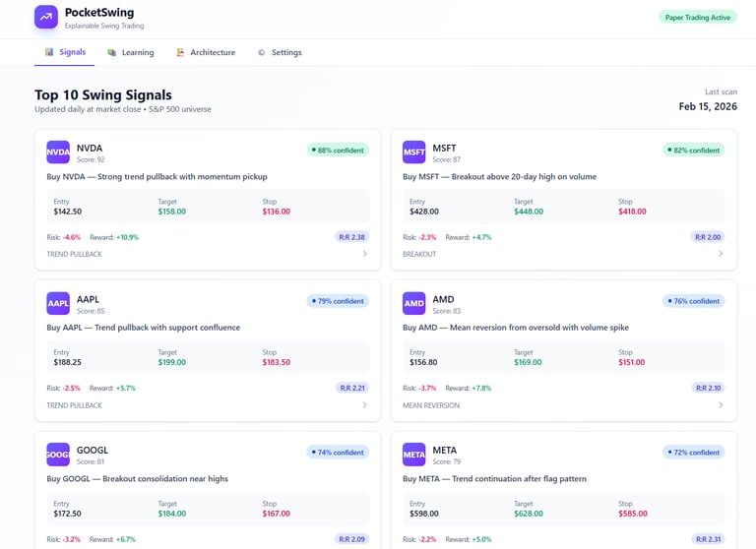
Task: Go to the Settings tab
Action: [x=280, y=52]
